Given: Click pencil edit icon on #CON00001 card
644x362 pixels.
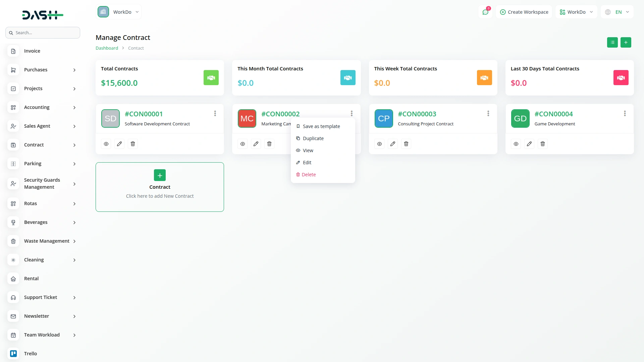Looking at the screenshot, I should click(119, 144).
